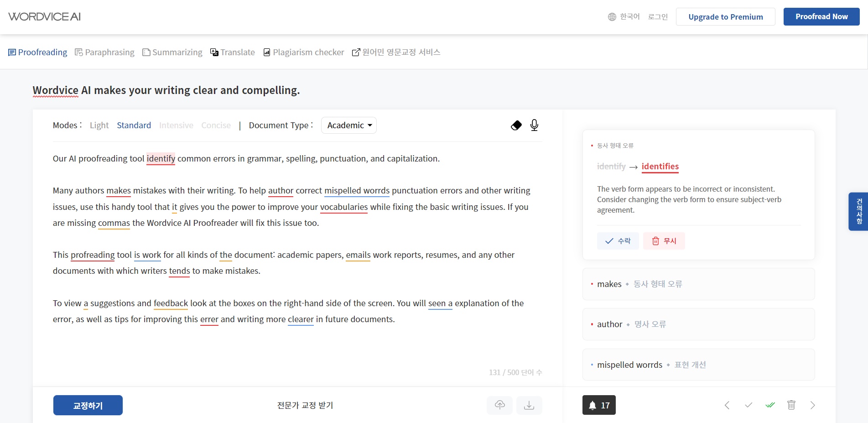This screenshot has height=423, width=868.
Task: Go to next suggestion arrow
Action: tap(812, 405)
